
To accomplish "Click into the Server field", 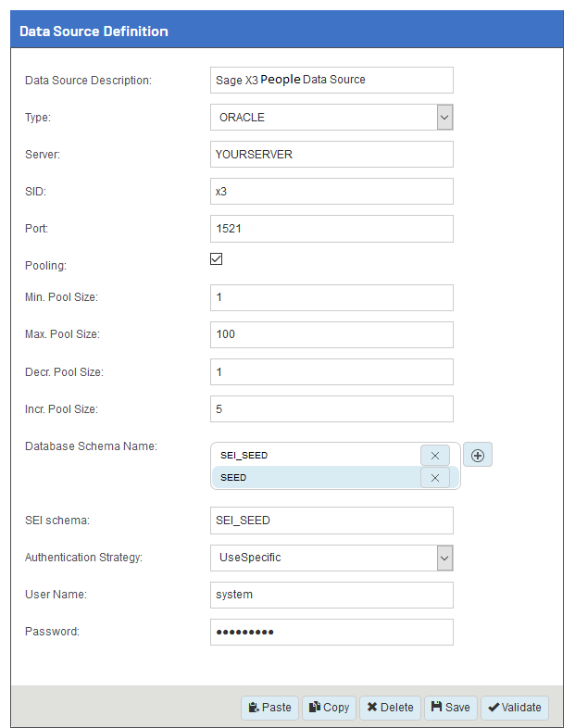I will point(331,154).
